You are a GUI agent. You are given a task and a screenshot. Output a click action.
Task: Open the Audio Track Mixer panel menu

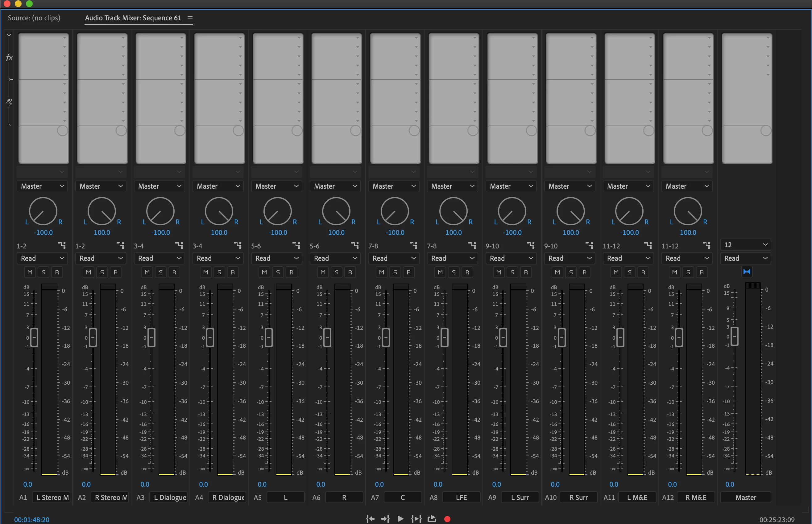click(x=190, y=18)
